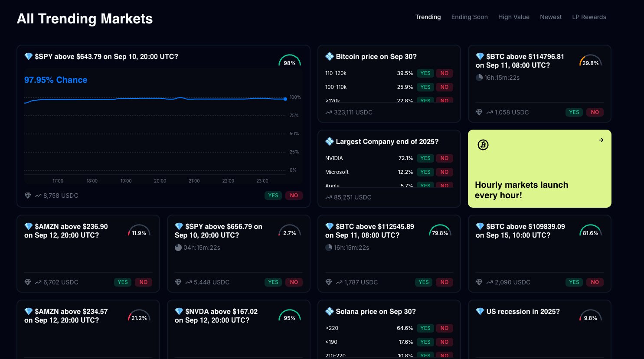This screenshot has width=644, height=359.
Task: Click the 9.8% gauge on US recession card
Action: tap(590, 316)
